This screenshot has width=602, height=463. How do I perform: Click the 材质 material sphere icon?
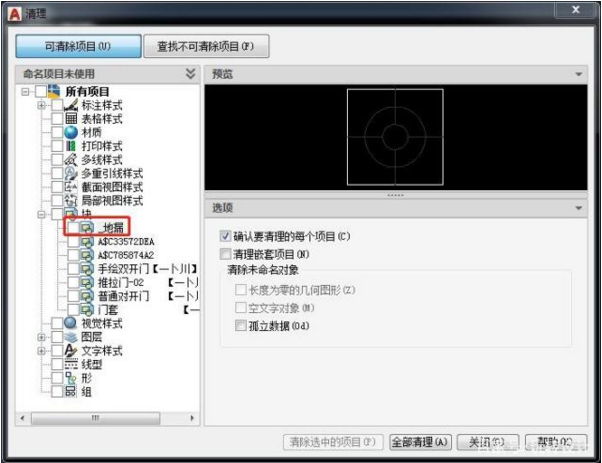pos(71,132)
